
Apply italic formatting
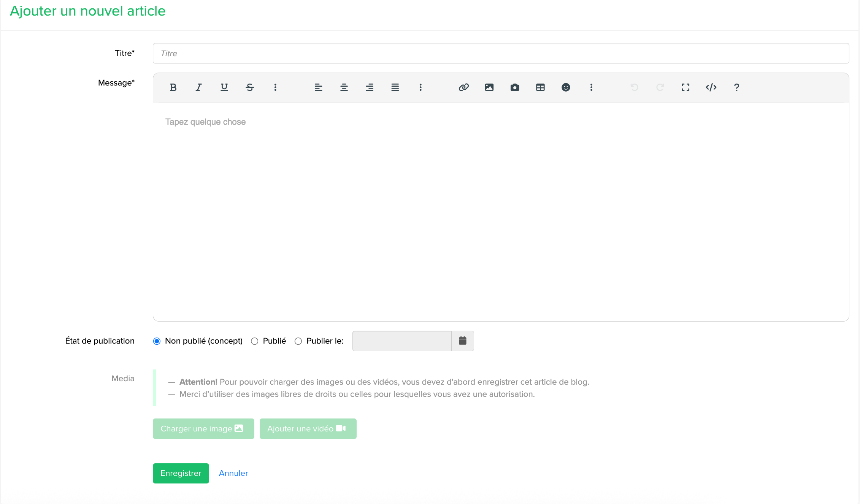198,87
